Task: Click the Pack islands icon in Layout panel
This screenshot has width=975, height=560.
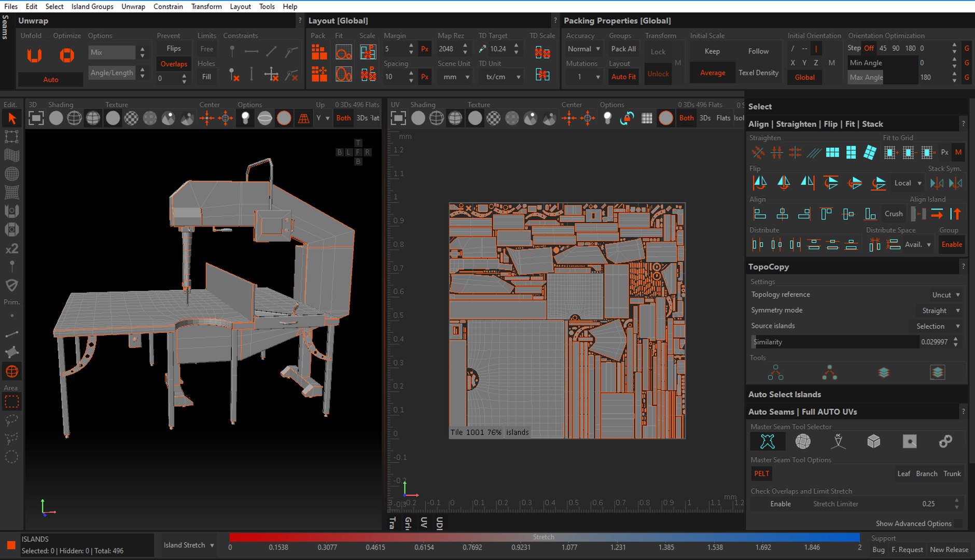Action: click(x=319, y=52)
